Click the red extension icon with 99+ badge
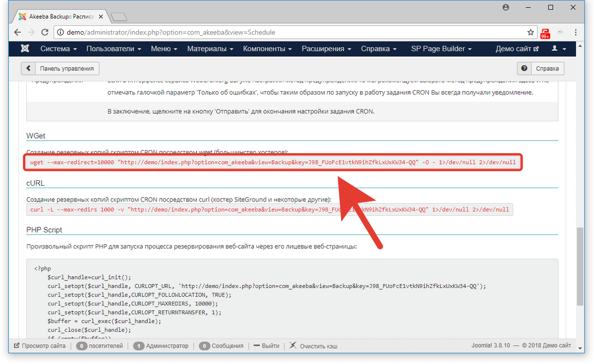Image resolution: width=595 pixels, height=364 pixels. pos(545,33)
